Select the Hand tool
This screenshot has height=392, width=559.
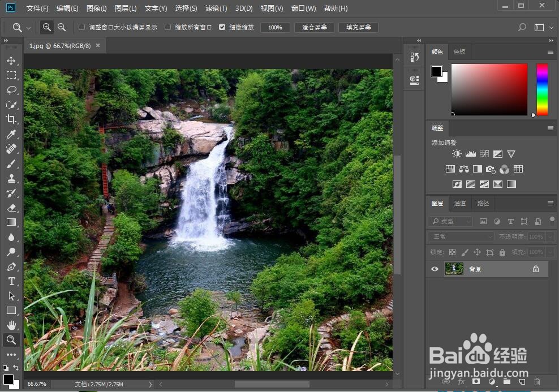tap(11, 325)
